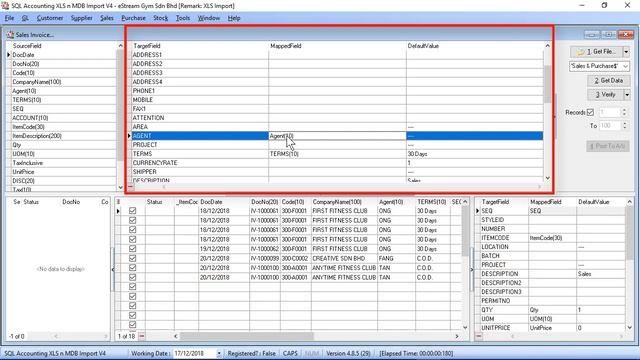The width and height of the screenshot is (640, 360).
Task: Click the red minus icon beside '1 of 18'
Action: tap(142, 336)
